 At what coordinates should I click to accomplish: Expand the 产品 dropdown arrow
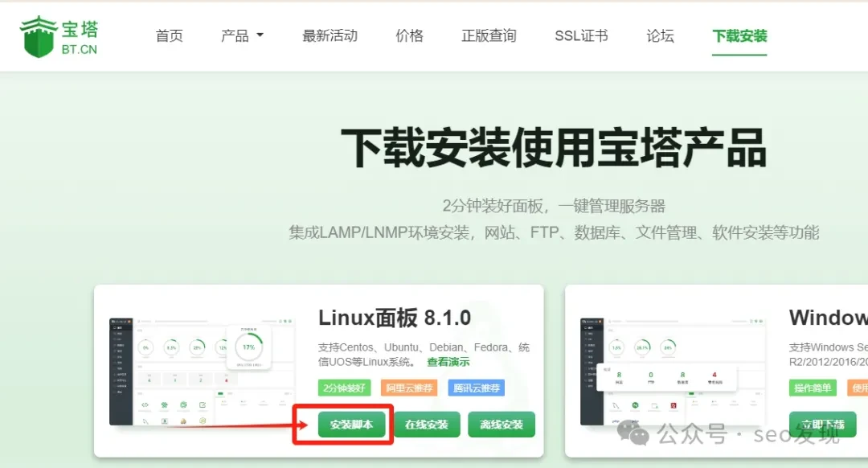tap(260, 36)
